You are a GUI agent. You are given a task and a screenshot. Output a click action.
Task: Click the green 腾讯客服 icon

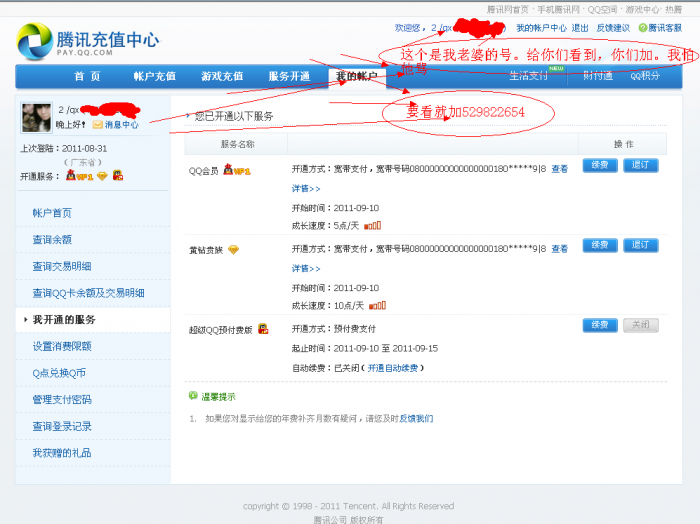642,28
